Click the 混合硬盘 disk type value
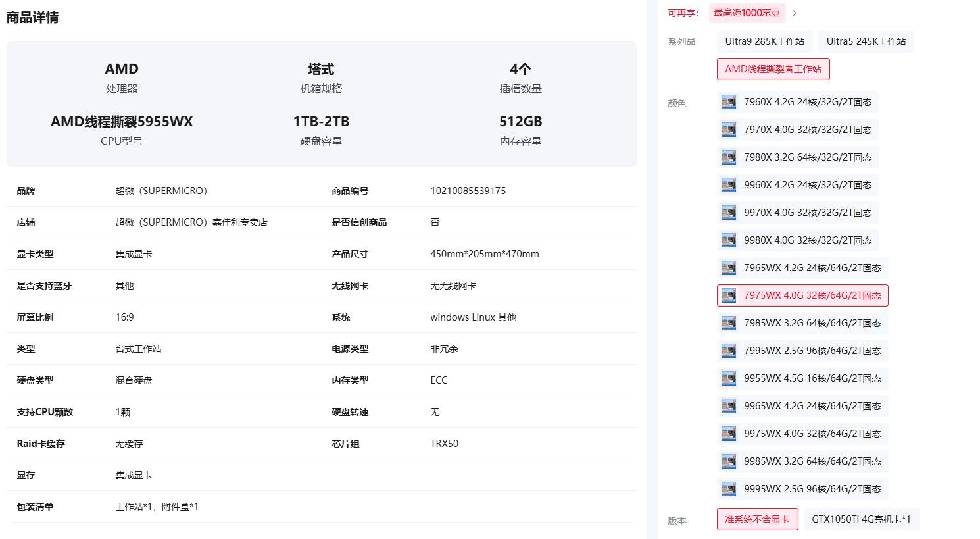The image size is (980, 539). point(134,380)
